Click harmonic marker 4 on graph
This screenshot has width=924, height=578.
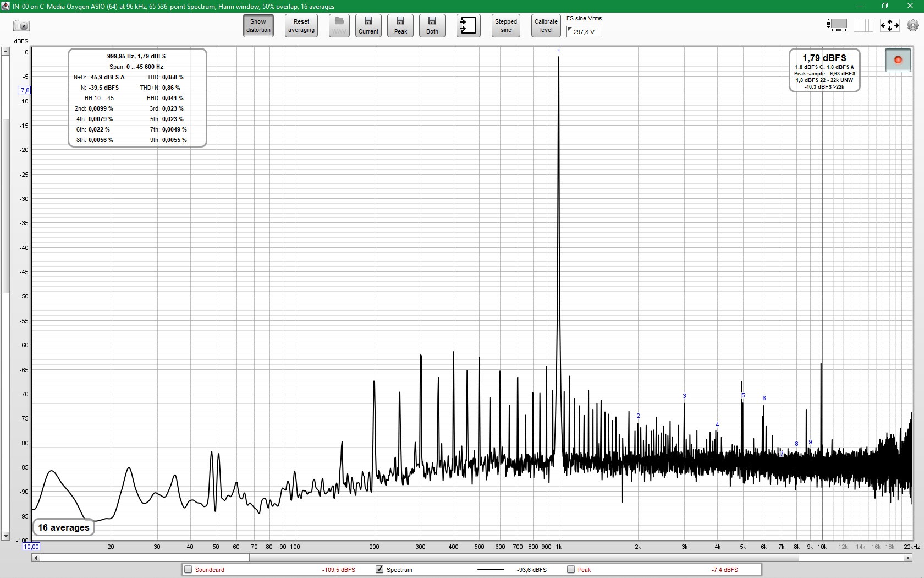click(717, 424)
